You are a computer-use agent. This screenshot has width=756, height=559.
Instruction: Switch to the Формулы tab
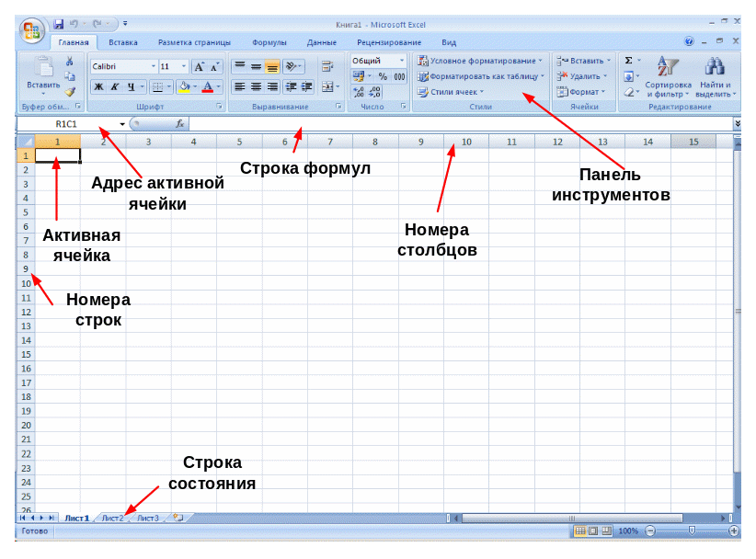pos(269,42)
